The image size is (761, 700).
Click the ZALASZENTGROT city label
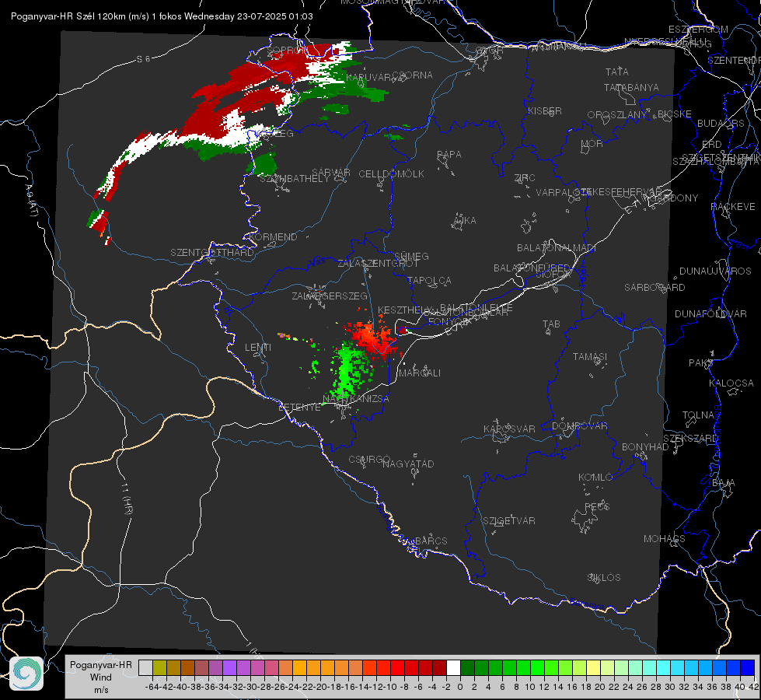378,264
